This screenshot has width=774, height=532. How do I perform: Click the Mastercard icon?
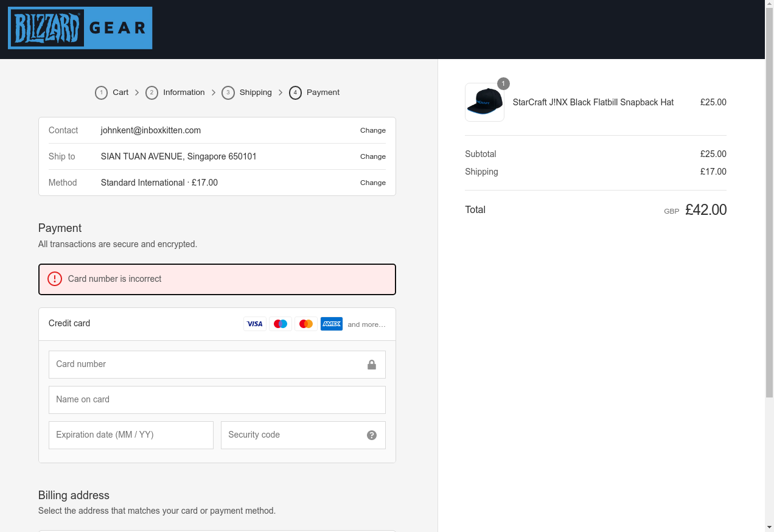point(306,324)
